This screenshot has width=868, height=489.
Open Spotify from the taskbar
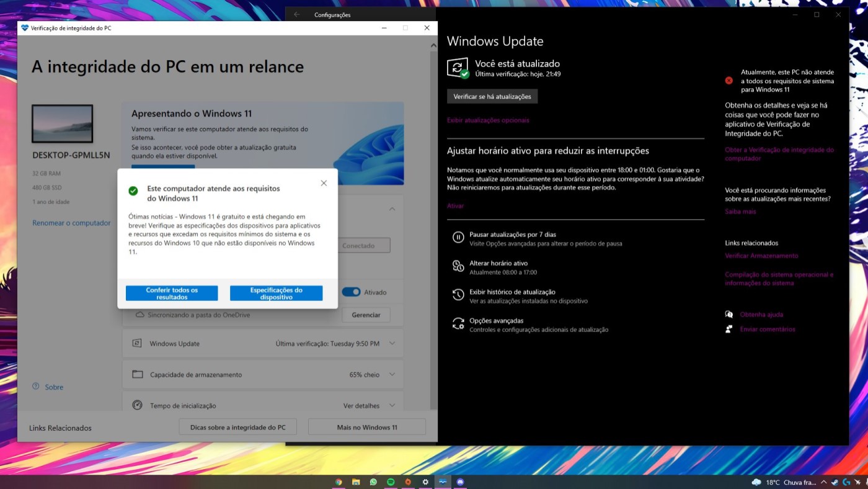(x=391, y=482)
